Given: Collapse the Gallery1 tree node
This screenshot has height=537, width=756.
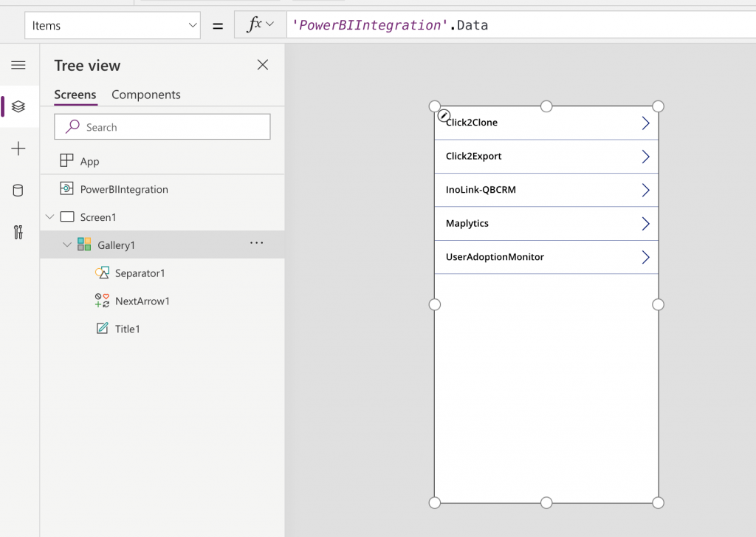Looking at the screenshot, I should coord(67,244).
